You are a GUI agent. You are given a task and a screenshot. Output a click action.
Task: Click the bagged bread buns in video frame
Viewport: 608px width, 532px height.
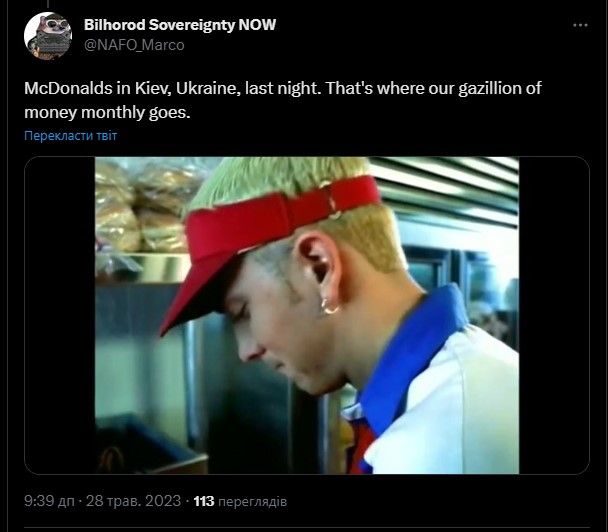click(145, 207)
